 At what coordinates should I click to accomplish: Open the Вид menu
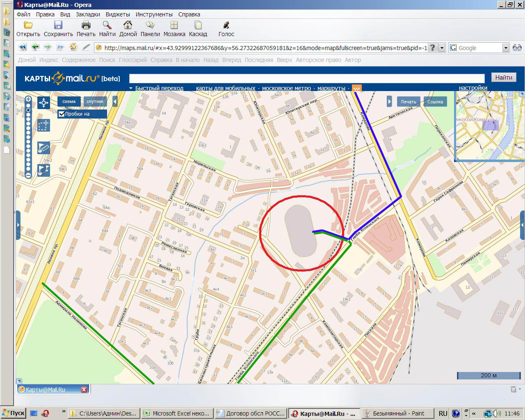click(65, 14)
